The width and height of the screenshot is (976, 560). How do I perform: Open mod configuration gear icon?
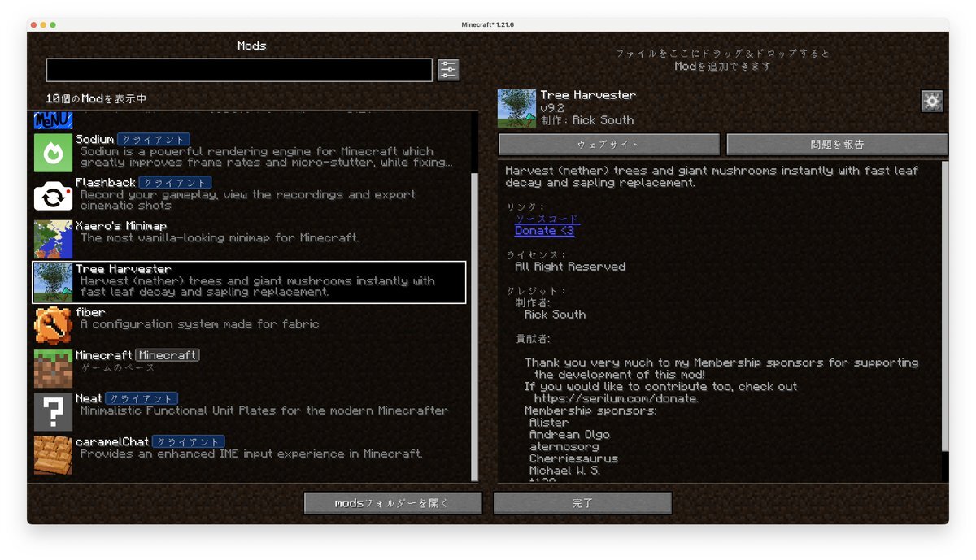point(932,101)
